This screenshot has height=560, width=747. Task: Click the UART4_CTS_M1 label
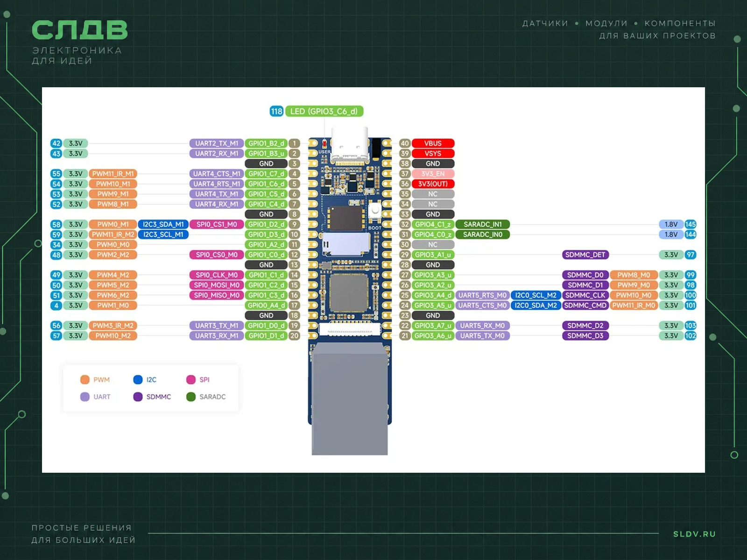tap(217, 174)
